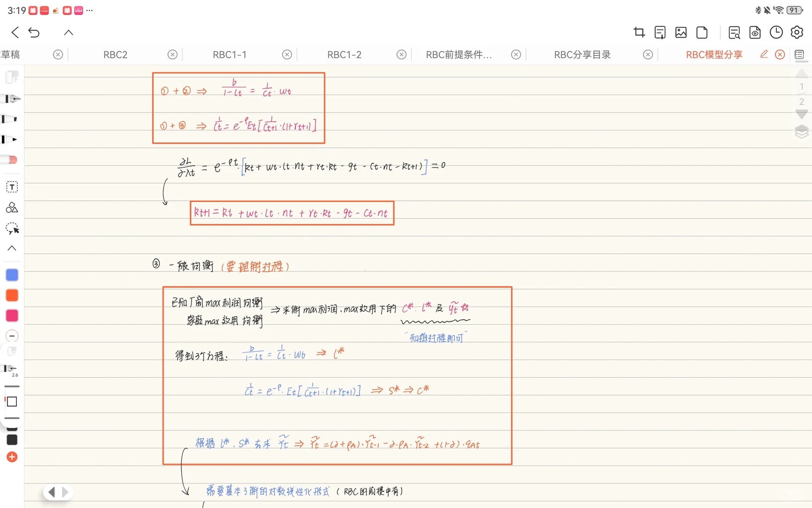Add a new color with the plus button

[x=12, y=457]
